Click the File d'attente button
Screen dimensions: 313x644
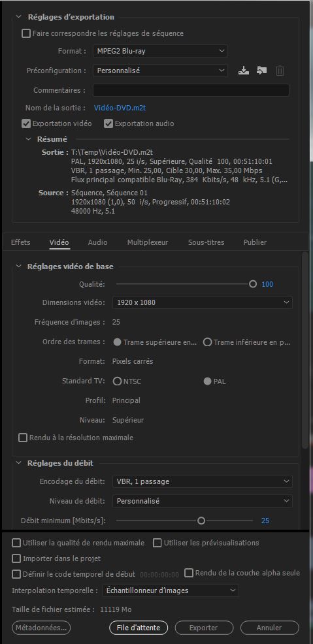pos(139,628)
